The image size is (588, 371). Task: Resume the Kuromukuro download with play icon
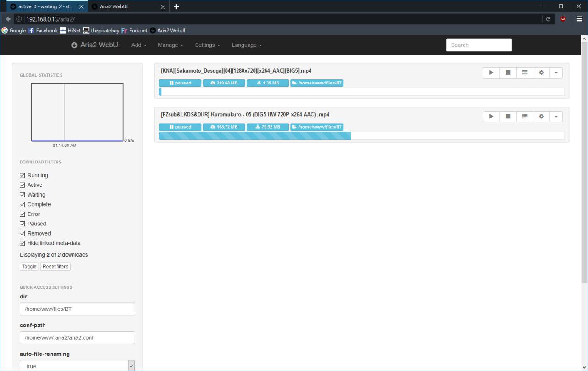(491, 117)
